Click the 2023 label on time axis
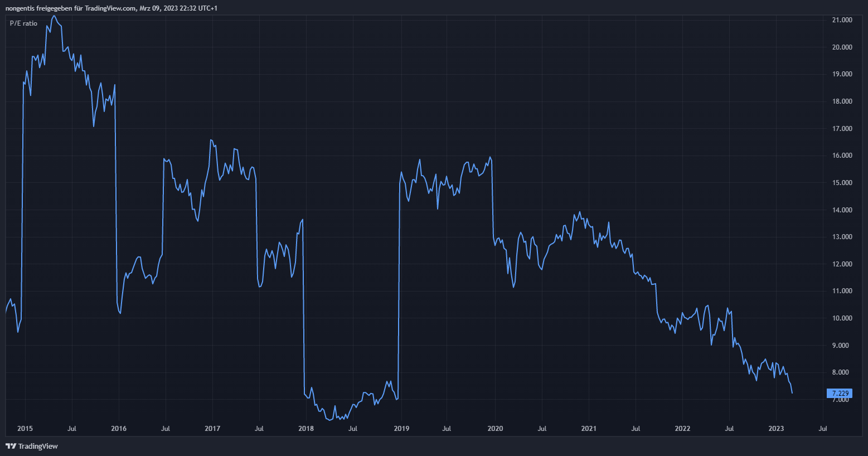The image size is (868, 456). (x=776, y=429)
